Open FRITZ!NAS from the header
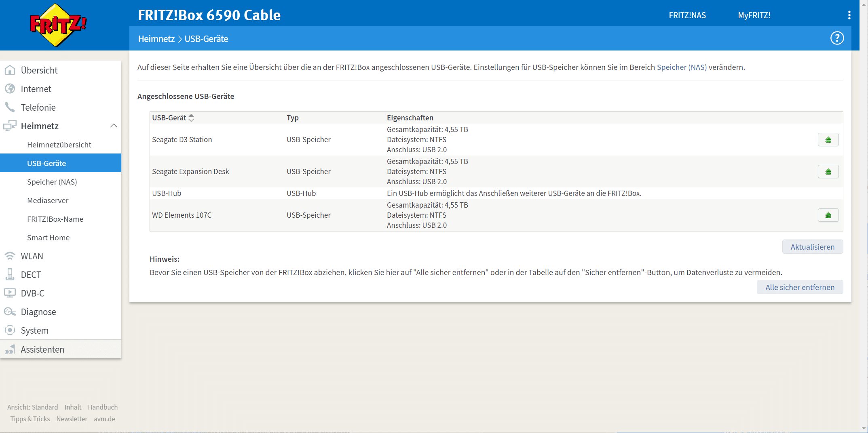The width and height of the screenshot is (868, 433). 687,15
